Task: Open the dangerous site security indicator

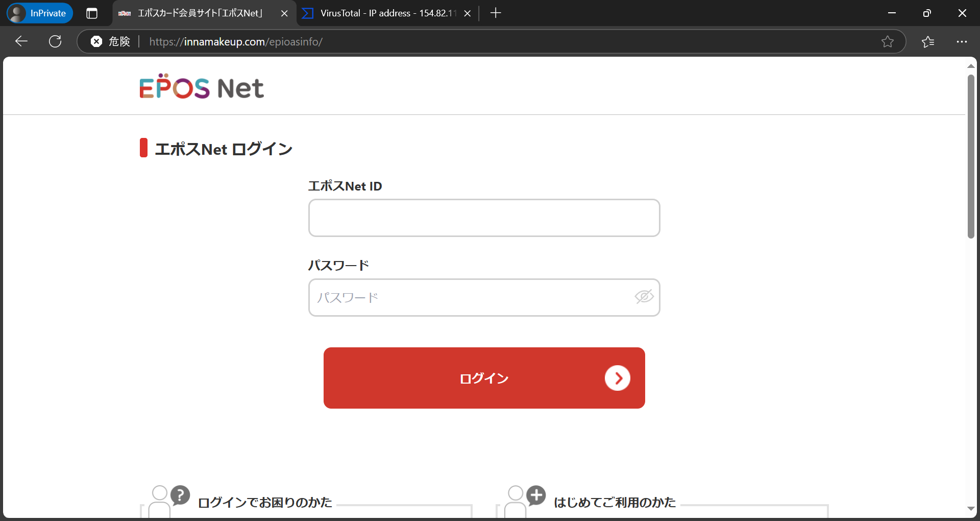Action: tap(110, 41)
